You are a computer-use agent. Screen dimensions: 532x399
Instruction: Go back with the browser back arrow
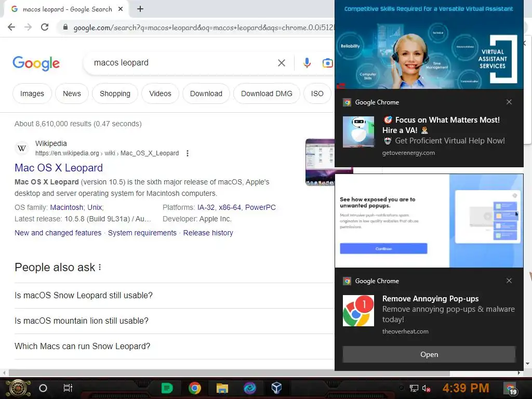tap(11, 27)
